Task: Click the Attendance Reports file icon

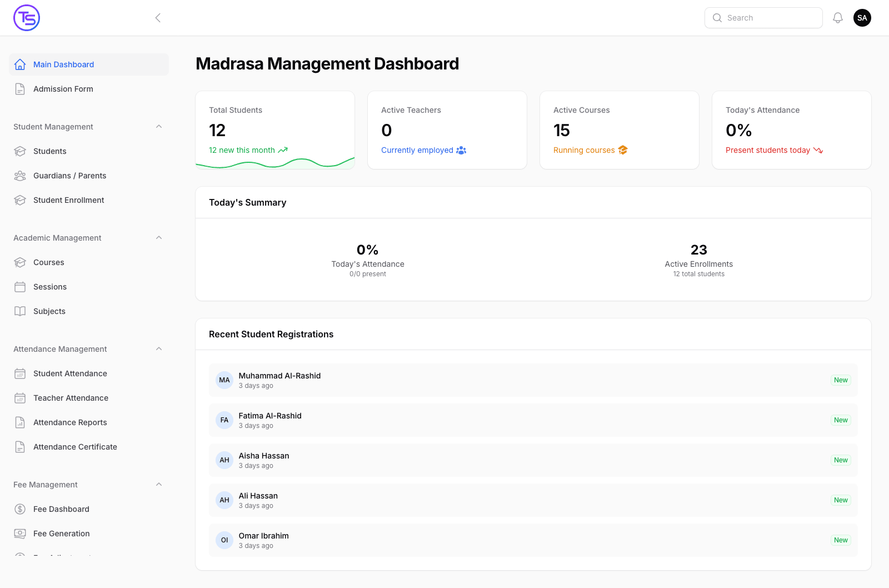Action: tap(20, 422)
